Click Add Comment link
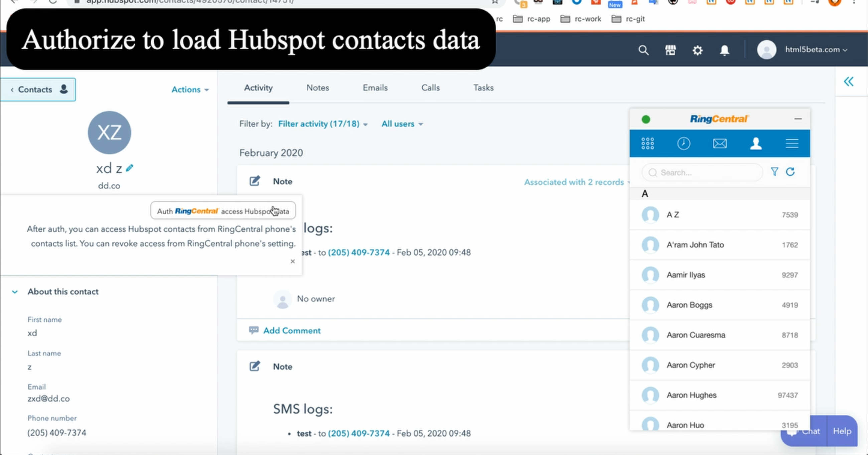Image resolution: width=868 pixels, height=455 pixels. click(x=291, y=331)
